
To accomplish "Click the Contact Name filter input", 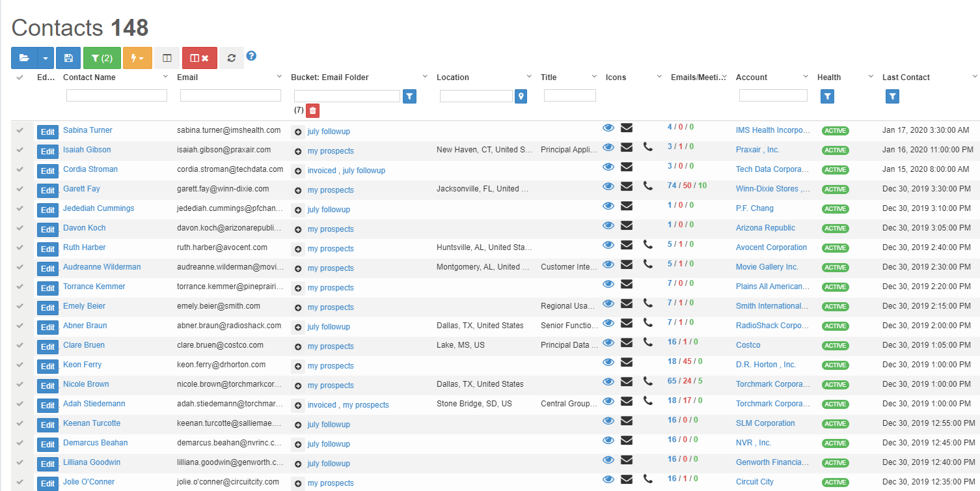I will [x=116, y=96].
